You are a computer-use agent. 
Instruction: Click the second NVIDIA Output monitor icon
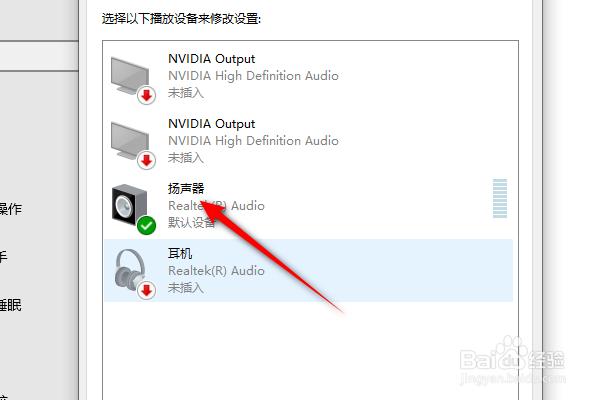[x=130, y=138]
